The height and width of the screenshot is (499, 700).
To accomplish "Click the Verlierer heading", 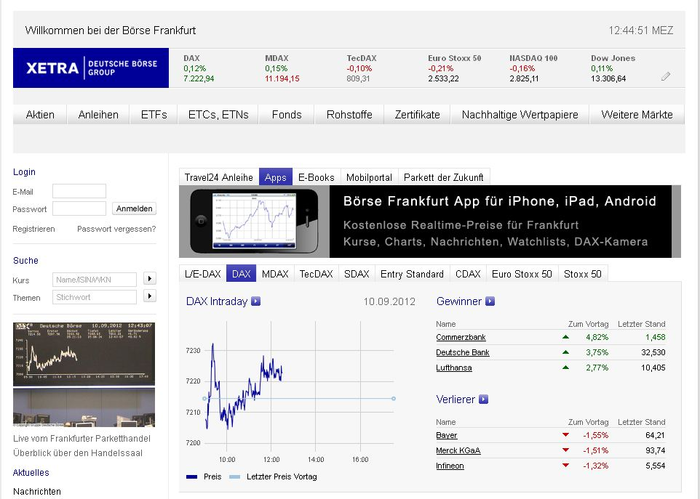I will coord(455,399).
